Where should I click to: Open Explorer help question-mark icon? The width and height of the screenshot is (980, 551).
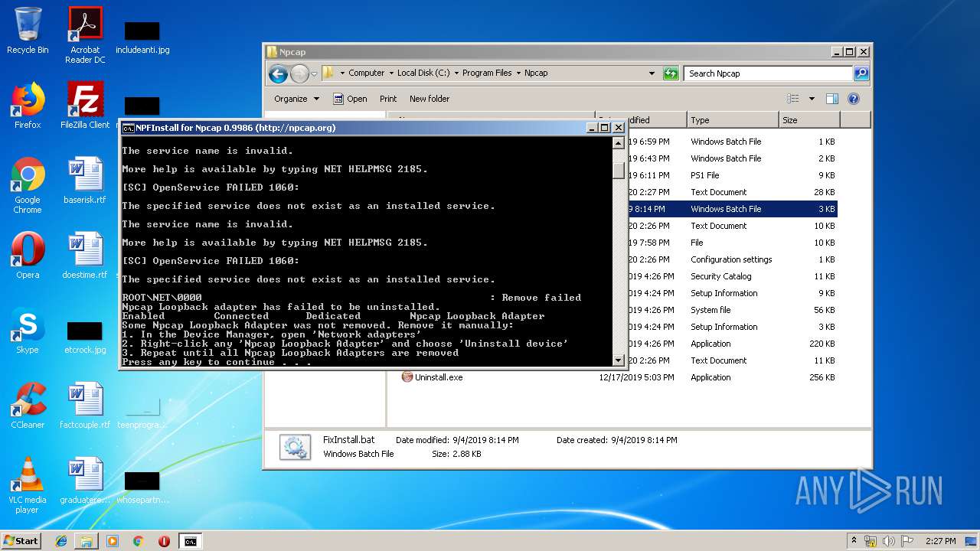coord(854,99)
